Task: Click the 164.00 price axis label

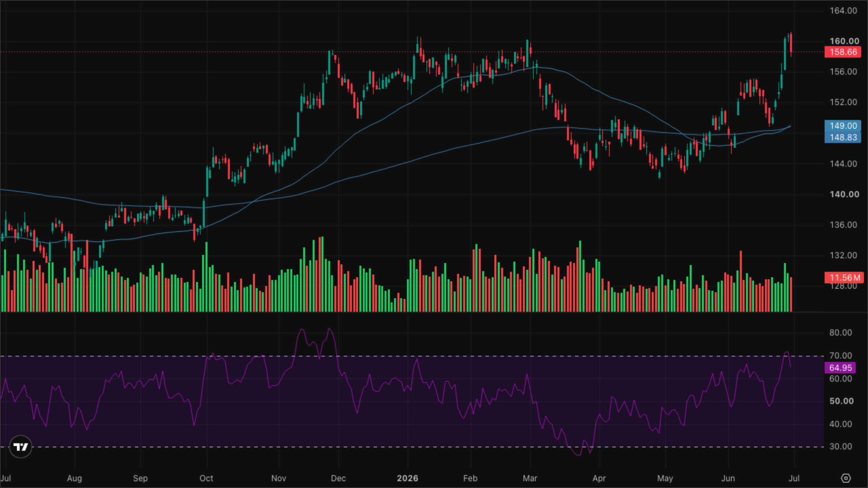Action: click(843, 11)
